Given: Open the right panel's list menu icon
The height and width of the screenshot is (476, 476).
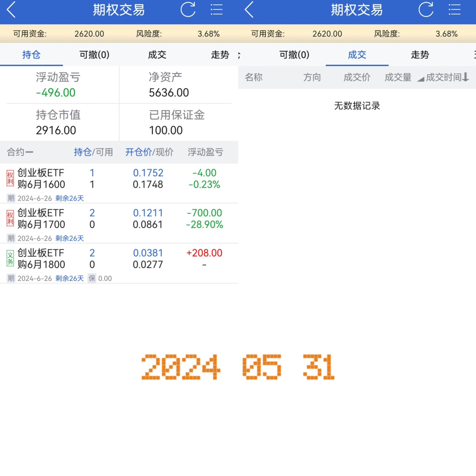Looking at the screenshot, I should 454,10.
